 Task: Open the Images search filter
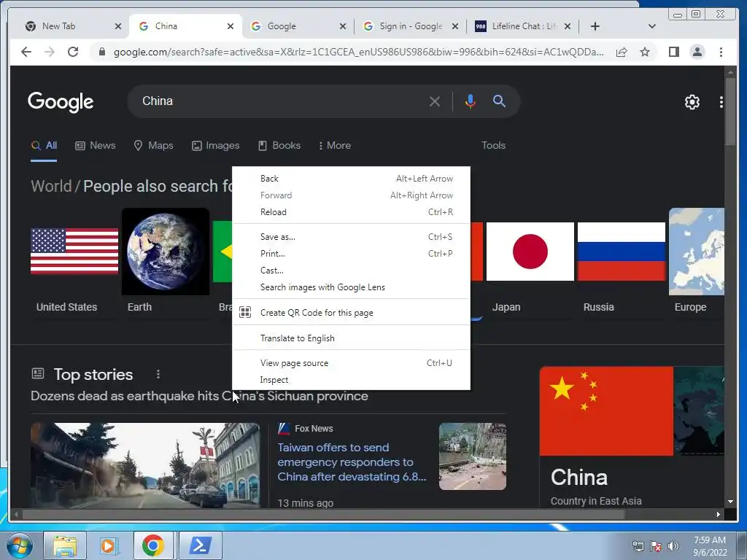pyautogui.click(x=215, y=145)
